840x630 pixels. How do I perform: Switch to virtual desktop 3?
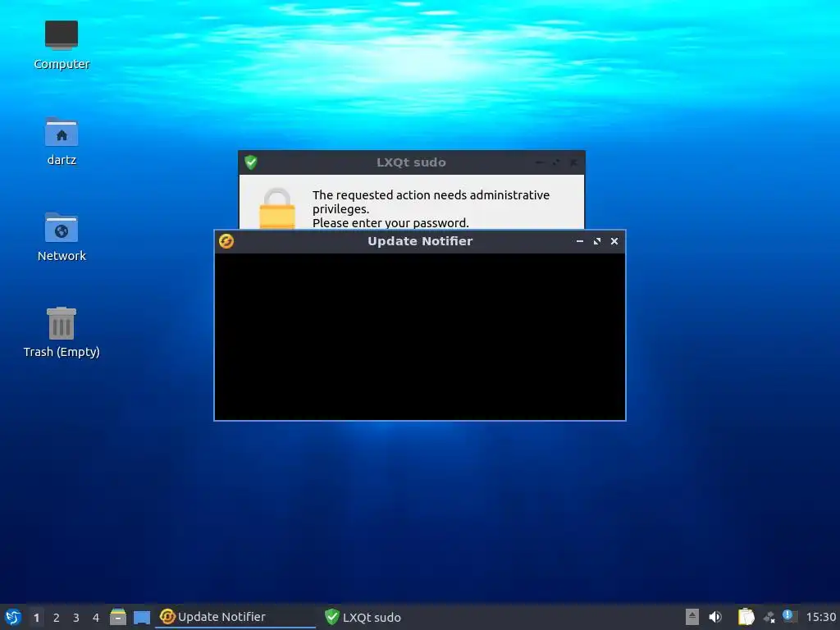pos(76,618)
